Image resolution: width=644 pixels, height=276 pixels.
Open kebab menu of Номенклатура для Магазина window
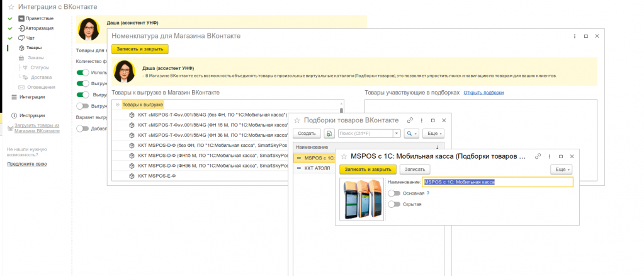point(575,36)
